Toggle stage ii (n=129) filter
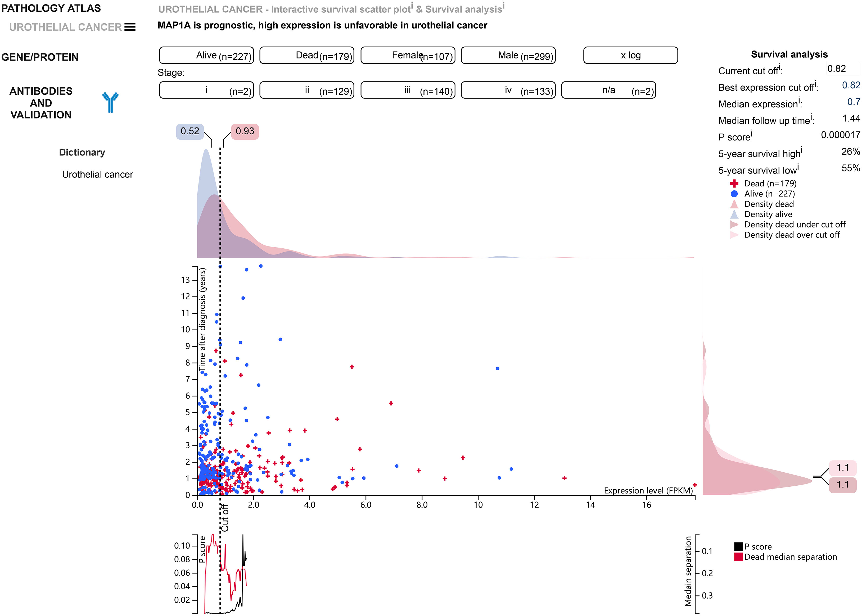The height and width of the screenshot is (616, 862). [x=307, y=90]
